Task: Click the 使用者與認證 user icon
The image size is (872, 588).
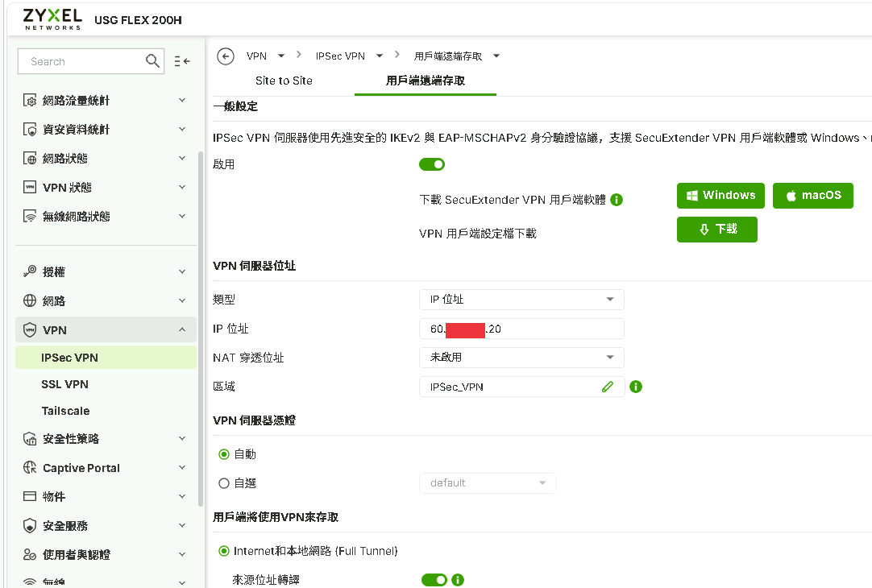Action: coord(30,554)
